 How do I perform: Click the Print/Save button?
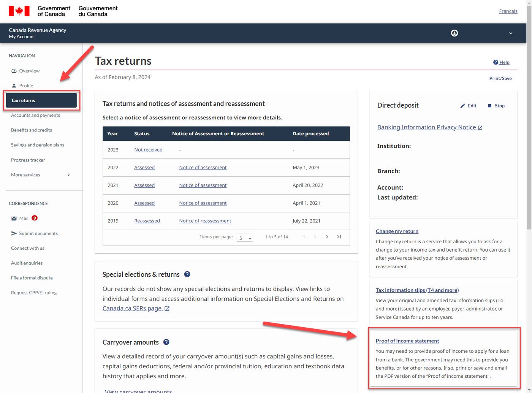click(x=500, y=78)
